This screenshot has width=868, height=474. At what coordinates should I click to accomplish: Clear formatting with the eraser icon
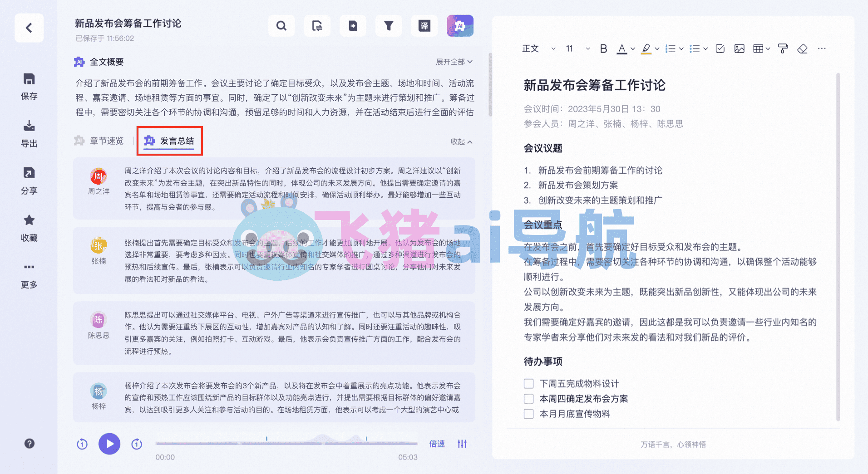click(802, 49)
